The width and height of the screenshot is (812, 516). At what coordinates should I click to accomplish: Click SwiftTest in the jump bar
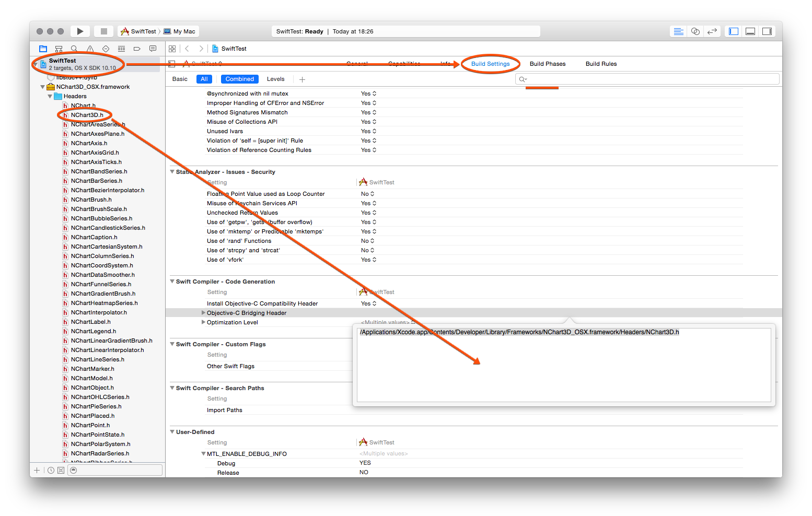tap(229, 49)
